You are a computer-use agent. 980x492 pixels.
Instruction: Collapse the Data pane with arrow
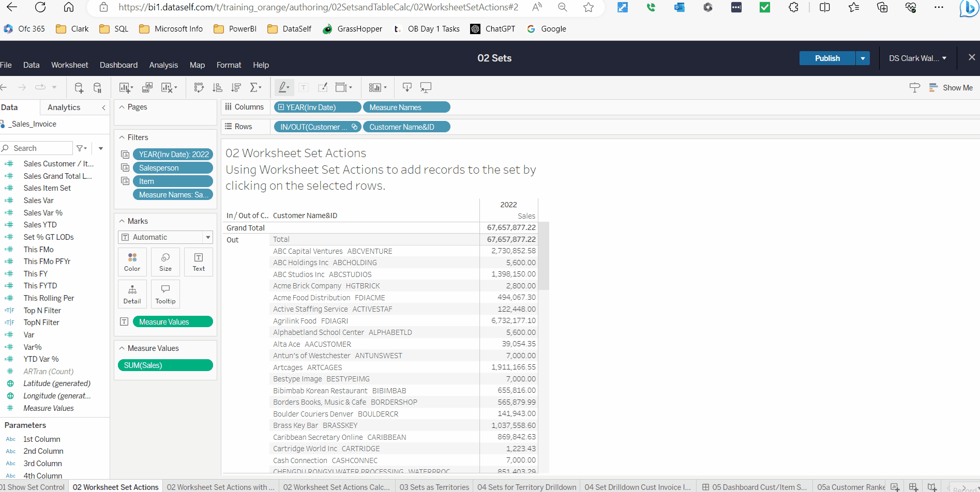tap(103, 107)
